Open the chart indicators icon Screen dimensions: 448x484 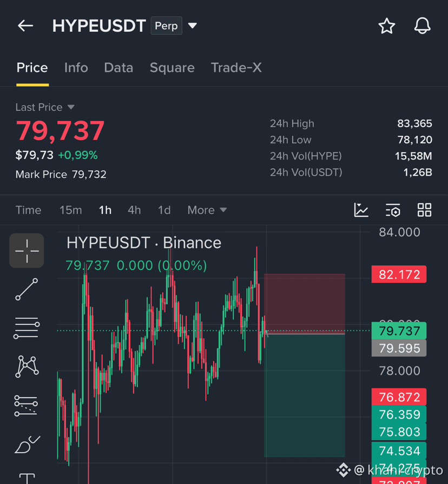click(361, 210)
